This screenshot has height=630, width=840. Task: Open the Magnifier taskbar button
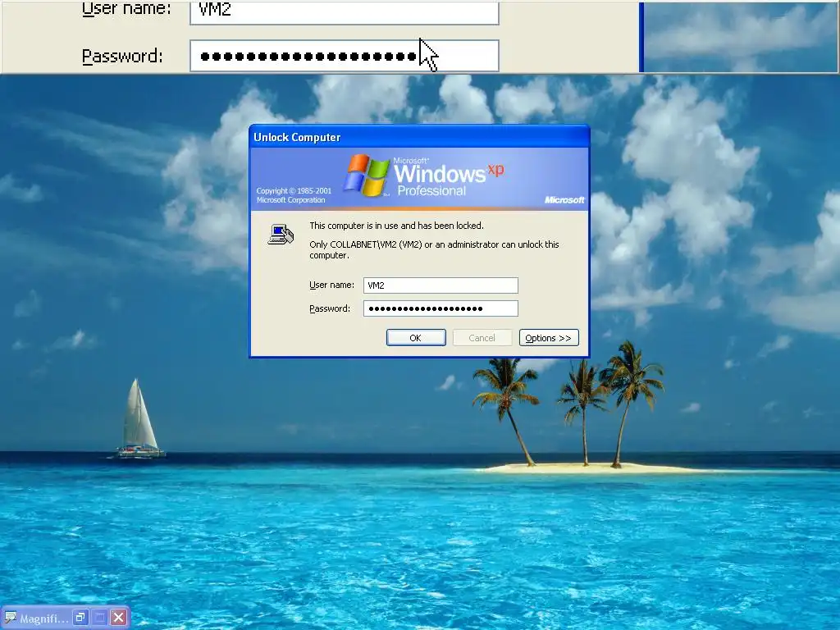tap(38, 619)
